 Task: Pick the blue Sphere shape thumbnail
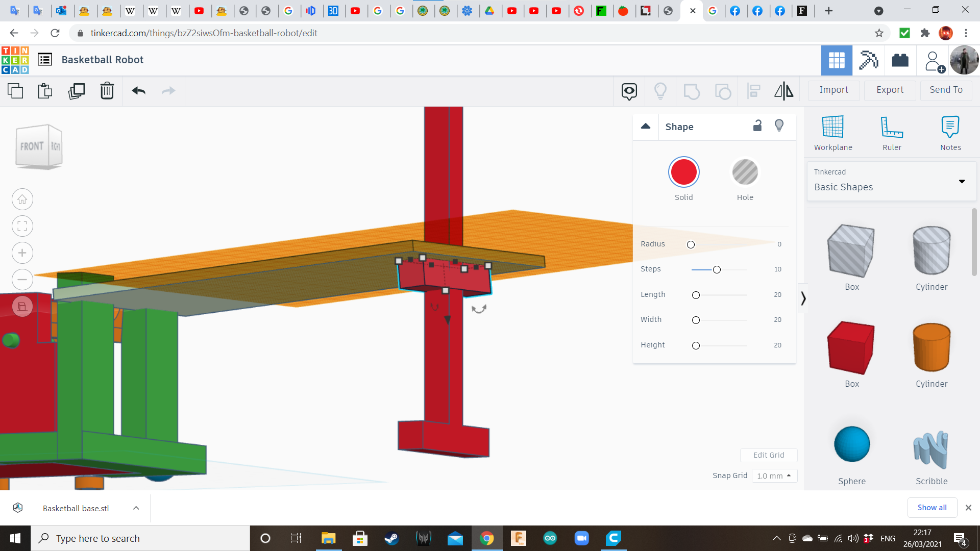coord(851,444)
